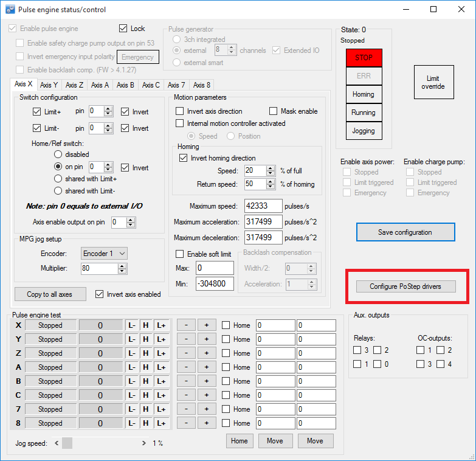Toggle Invert axis enabled checkbox
The image size is (476, 461).
coord(99,294)
